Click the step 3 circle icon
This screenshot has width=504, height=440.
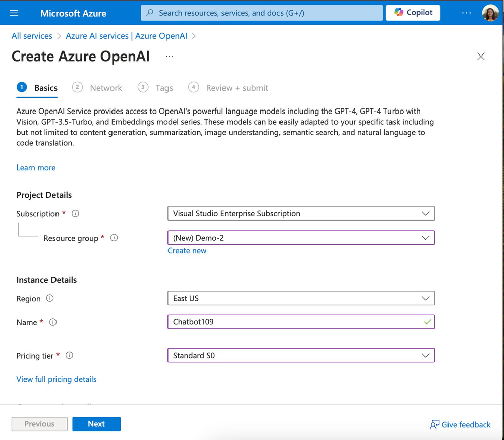pos(143,87)
